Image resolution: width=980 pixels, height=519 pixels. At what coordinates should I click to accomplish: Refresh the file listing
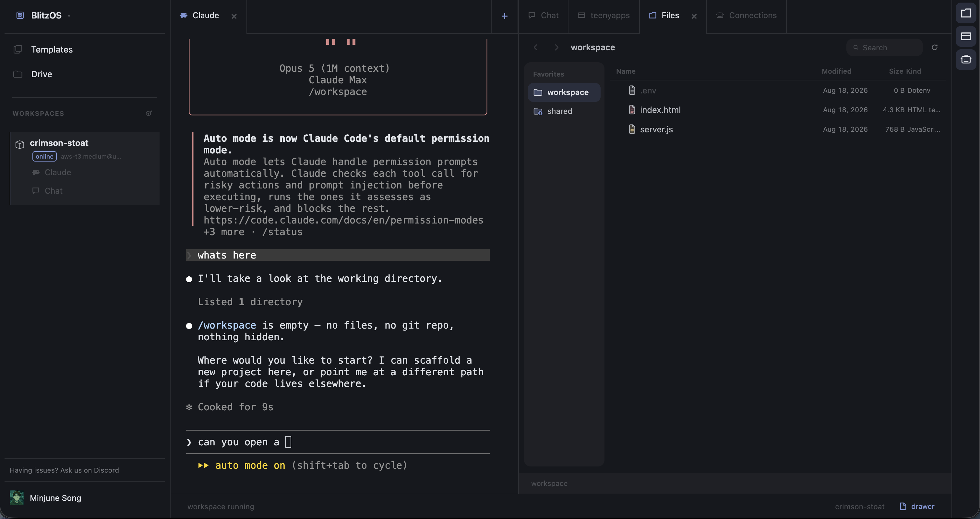[x=934, y=47]
